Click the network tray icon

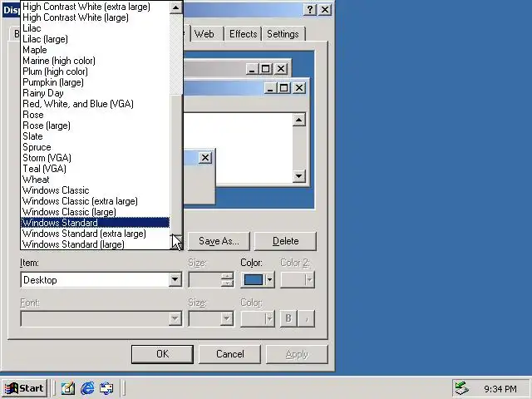[461, 388]
